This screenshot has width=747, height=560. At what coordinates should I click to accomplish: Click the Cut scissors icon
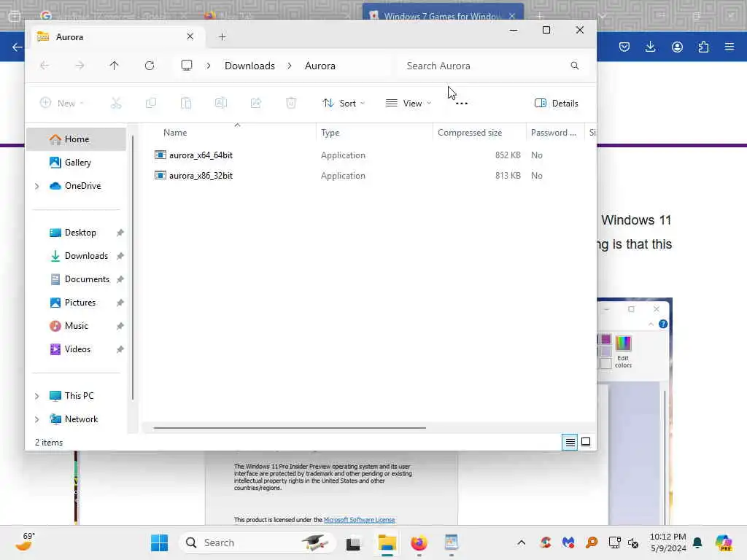(116, 103)
